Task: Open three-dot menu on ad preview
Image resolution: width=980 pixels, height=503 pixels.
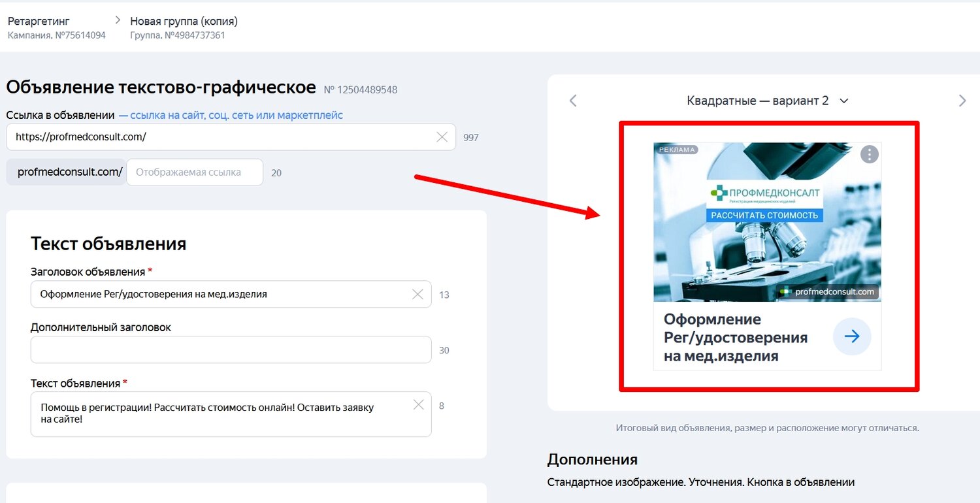Action: click(x=869, y=154)
